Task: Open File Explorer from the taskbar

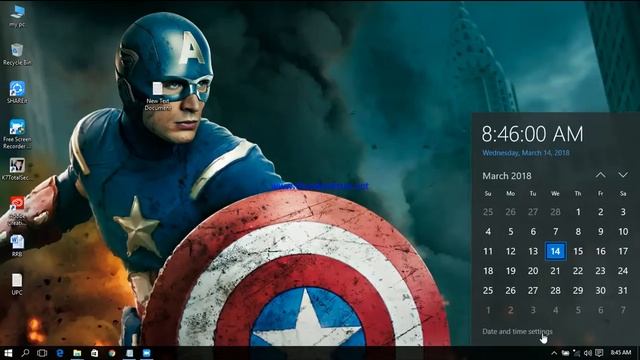Action: tap(77, 353)
